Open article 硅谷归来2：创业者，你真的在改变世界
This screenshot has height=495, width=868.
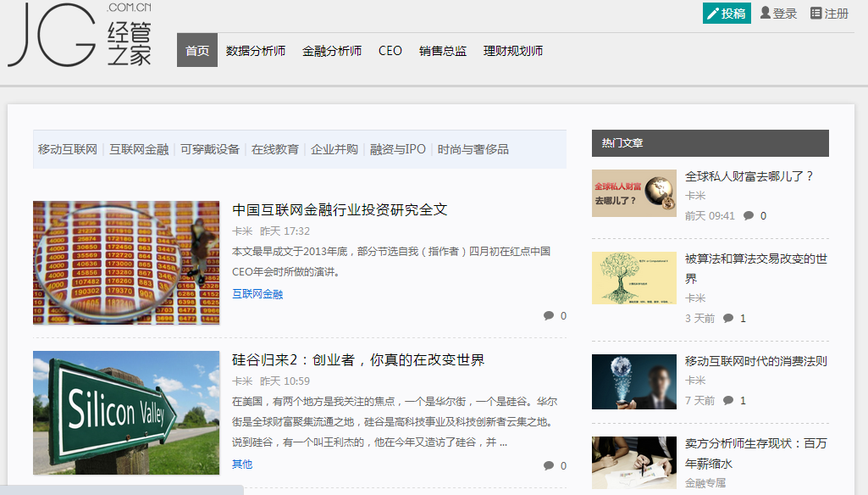358,359
